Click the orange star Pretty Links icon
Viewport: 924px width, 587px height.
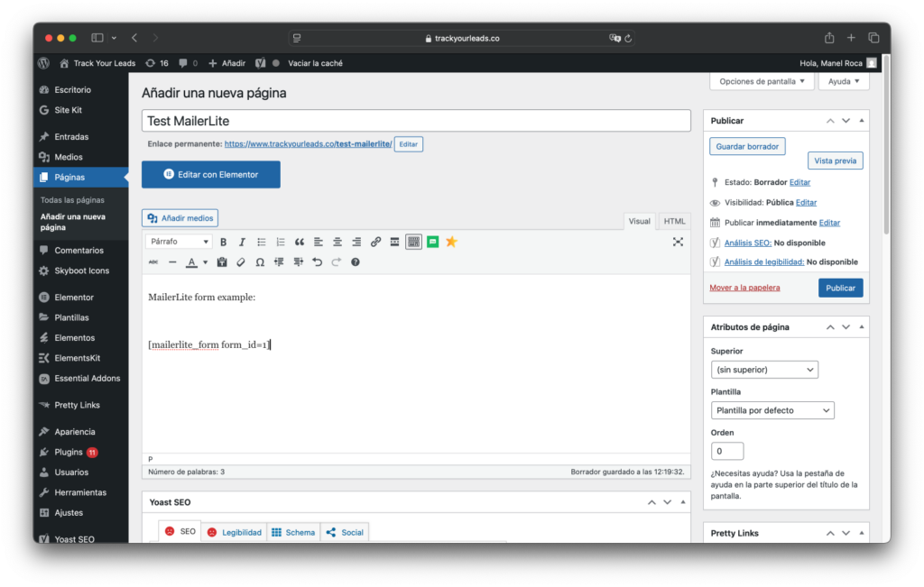click(x=451, y=242)
